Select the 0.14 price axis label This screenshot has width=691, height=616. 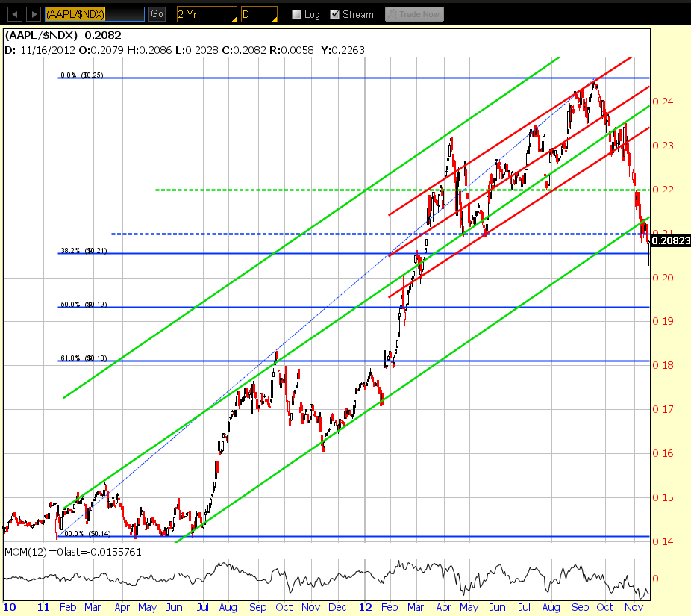pyautogui.click(x=663, y=541)
